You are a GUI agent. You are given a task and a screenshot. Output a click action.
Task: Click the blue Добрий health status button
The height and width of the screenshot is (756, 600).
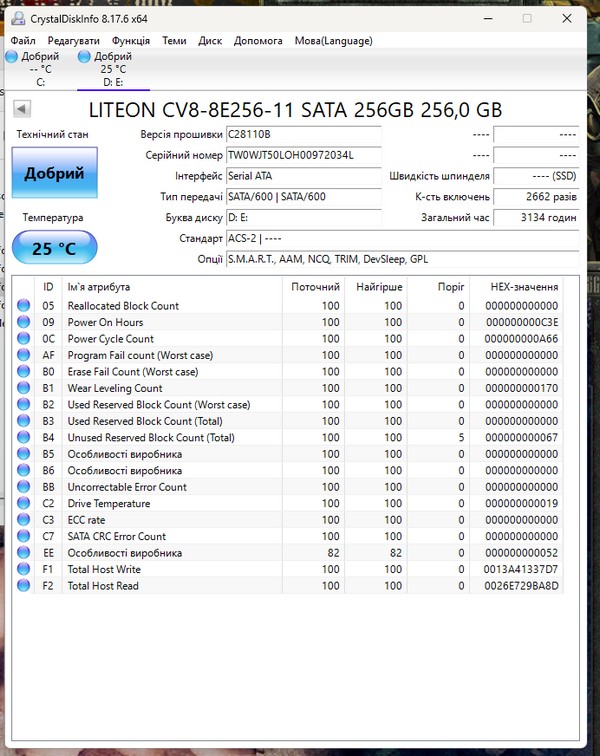tap(54, 174)
